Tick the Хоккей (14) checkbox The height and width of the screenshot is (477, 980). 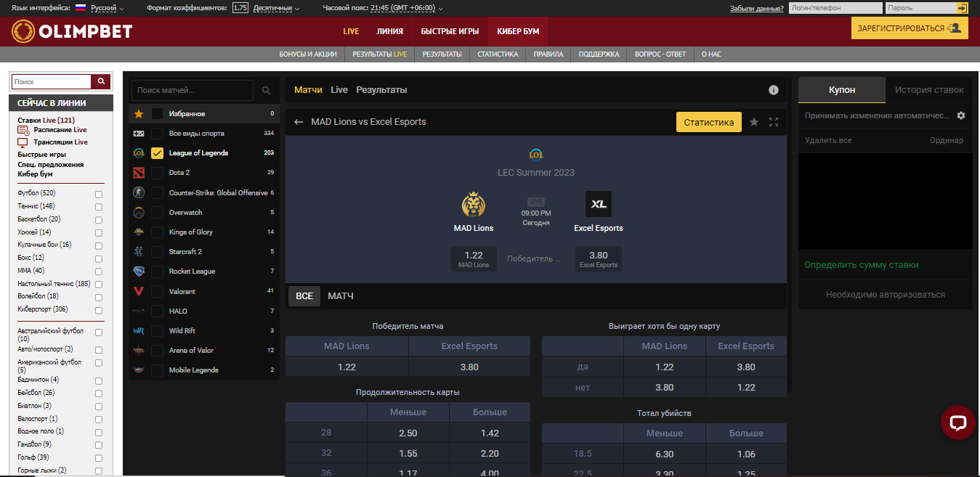[x=99, y=233]
